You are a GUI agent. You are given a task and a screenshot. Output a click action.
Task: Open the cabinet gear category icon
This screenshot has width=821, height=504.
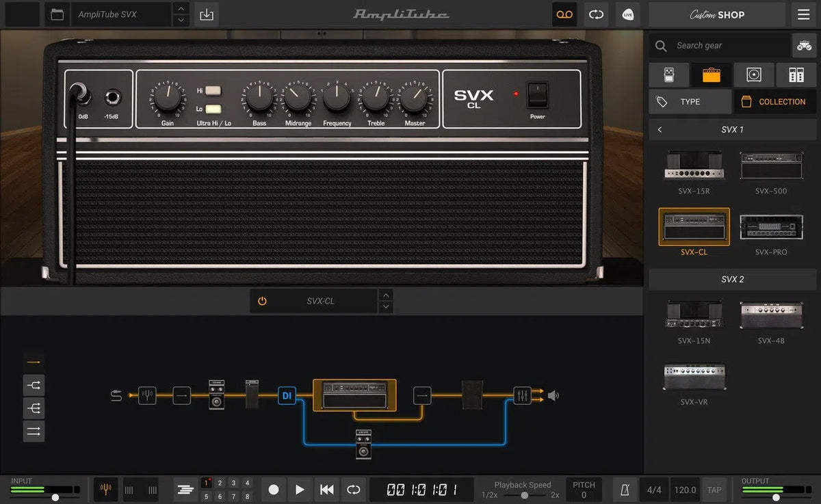753,75
